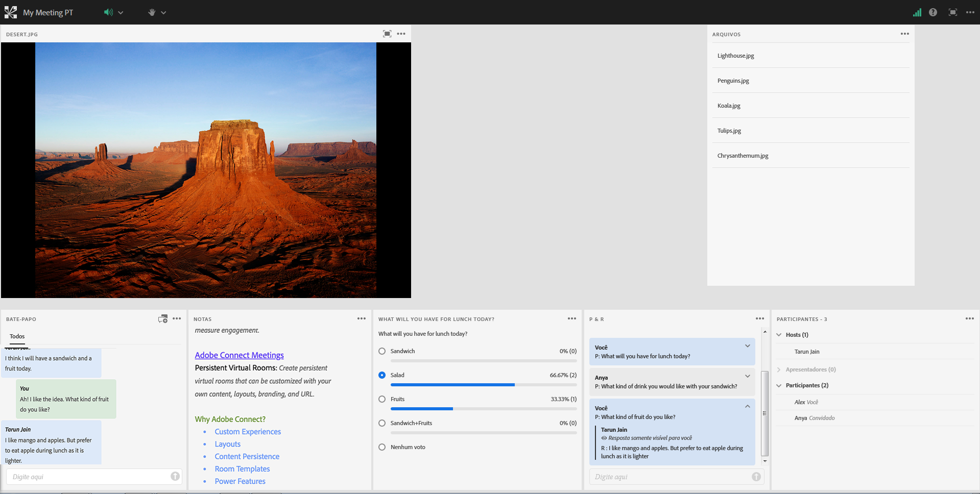This screenshot has width=980, height=494.
Task: Send the chat message with the arrow icon
Action: [175, 476]
